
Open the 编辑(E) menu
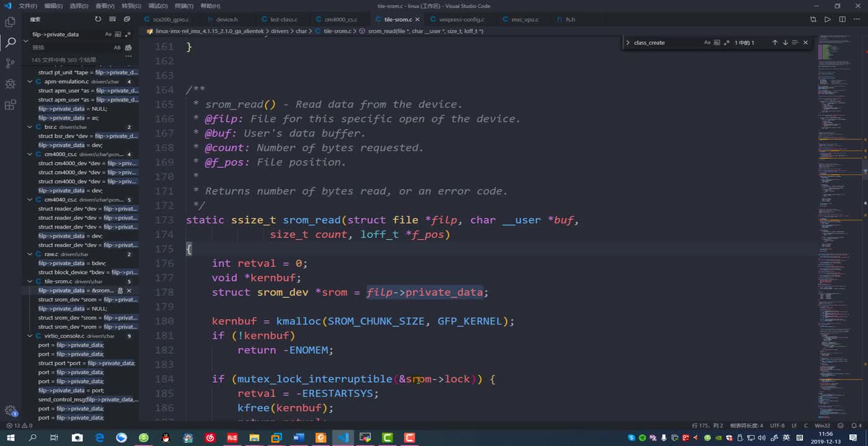[x=53, y=6]
